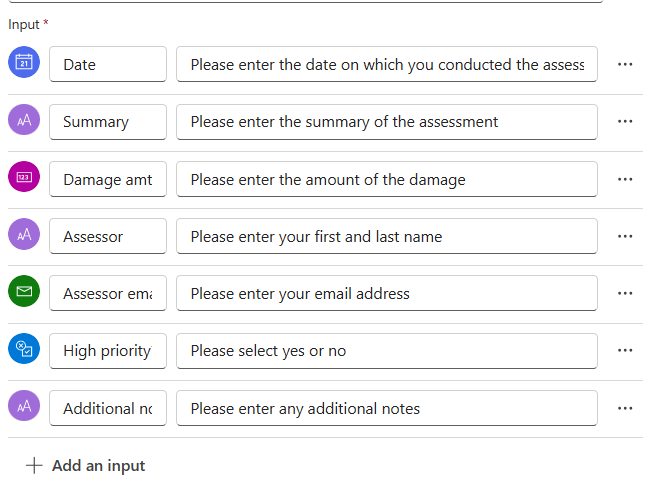Open the ellipsis menu for High priority row
The height and width of the screenshot is (481, 648).
[x=625, y=351]
